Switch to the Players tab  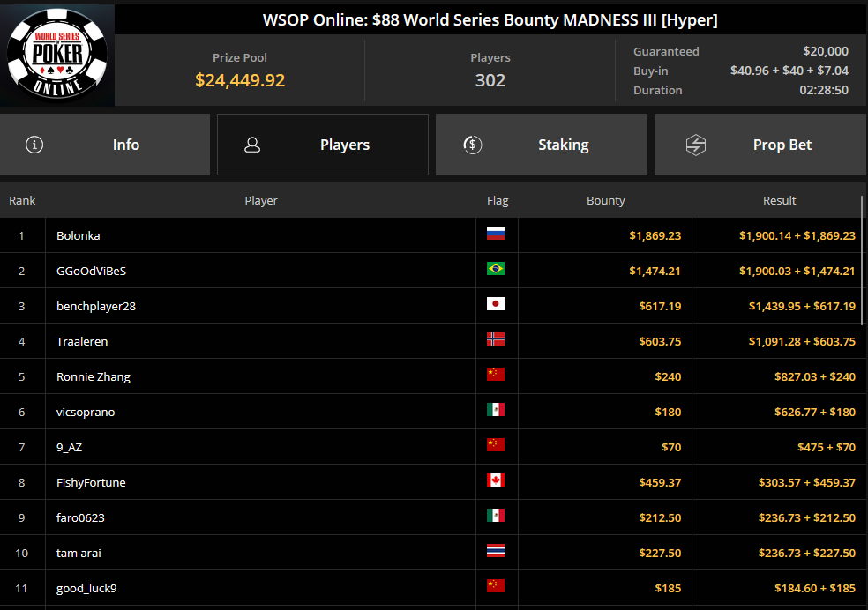click(323, 145)
